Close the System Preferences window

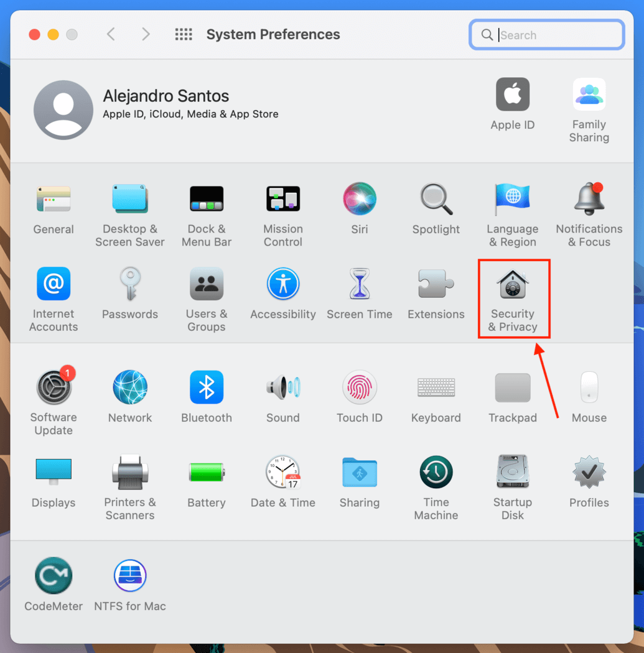click(35, 35)
